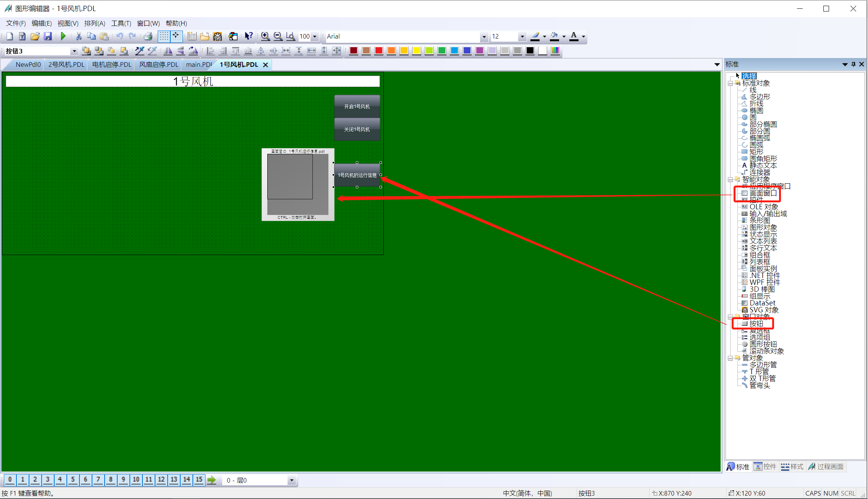The height and width of the screenshot is (499, 868).
Task: Toggle the snap to grid button
Action: (176, 36)
